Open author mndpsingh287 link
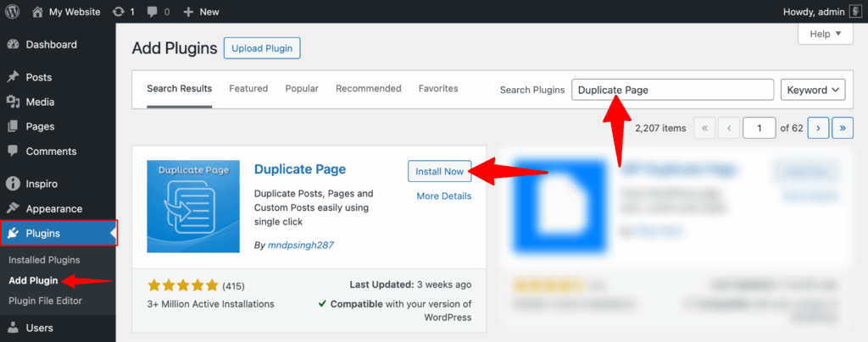The width and height of the screenshot is (868, 342). [x=301, y=245]
